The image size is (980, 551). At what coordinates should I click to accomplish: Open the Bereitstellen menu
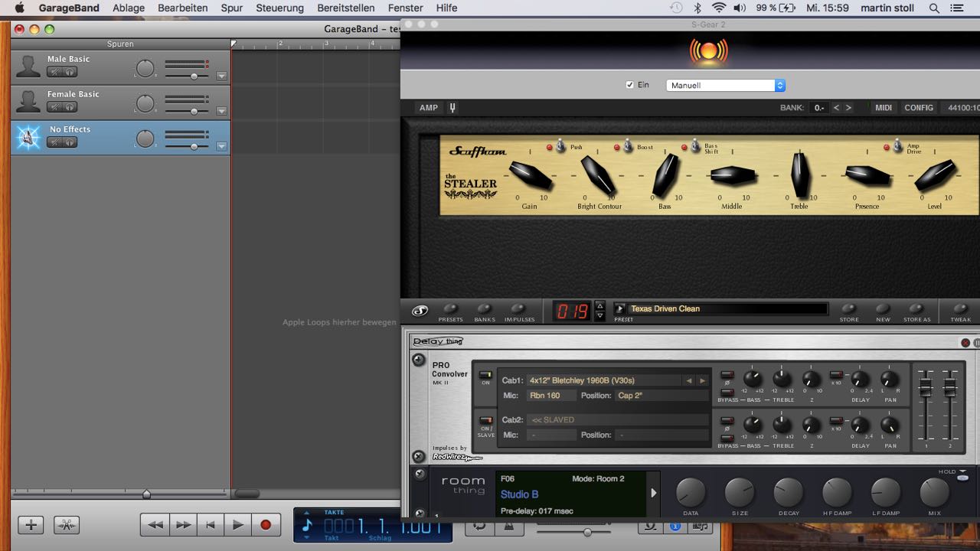(x=346, y=8)
